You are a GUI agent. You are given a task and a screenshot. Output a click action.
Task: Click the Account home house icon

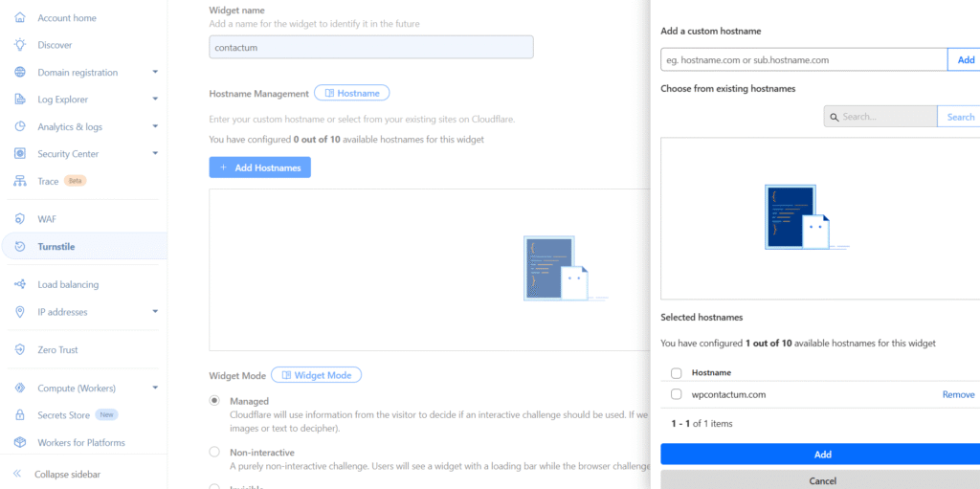(19, 18)
